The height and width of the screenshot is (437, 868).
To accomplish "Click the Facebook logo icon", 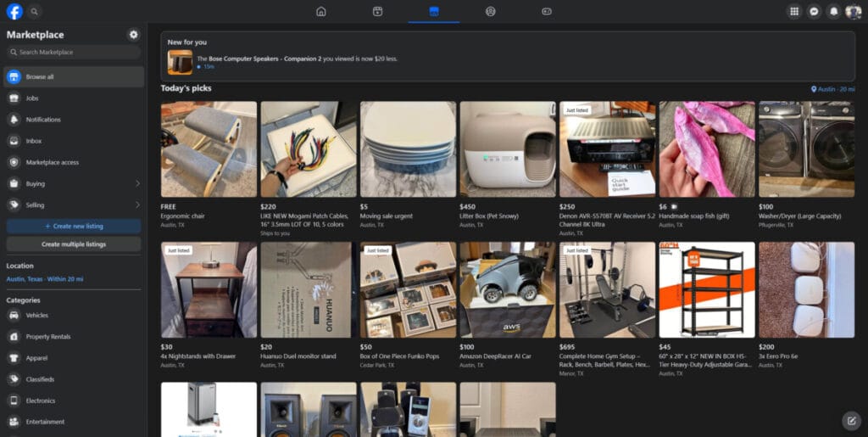I will (x=14, y=11).
